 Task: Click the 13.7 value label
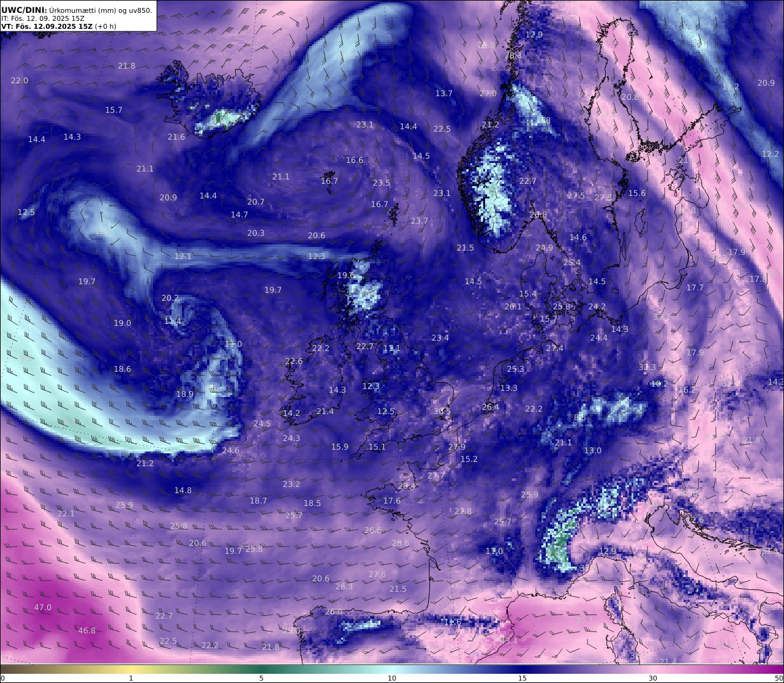point(444,94)
